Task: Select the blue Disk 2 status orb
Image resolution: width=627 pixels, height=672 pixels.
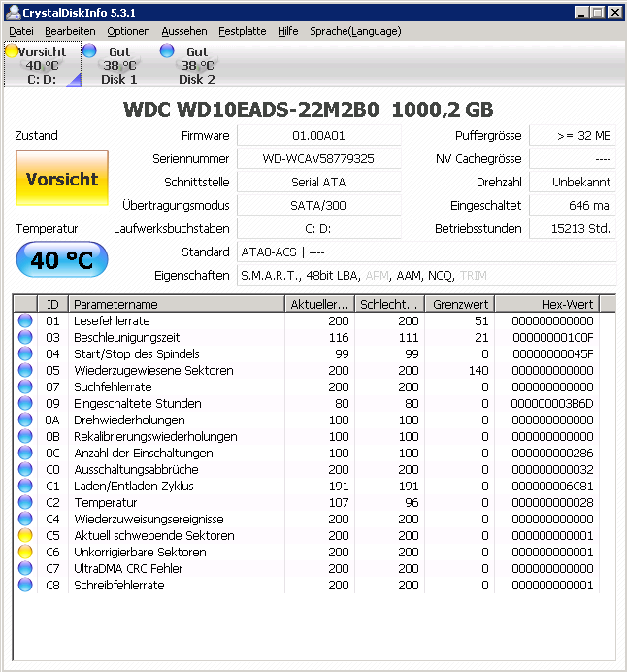Action: point(167,50)
